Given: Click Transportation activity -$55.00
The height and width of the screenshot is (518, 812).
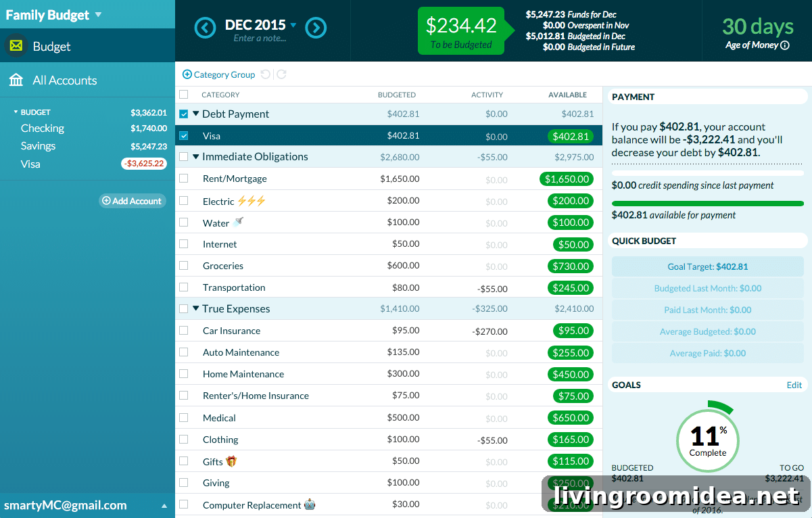Looking at the screenshot, I should (492, 289).
